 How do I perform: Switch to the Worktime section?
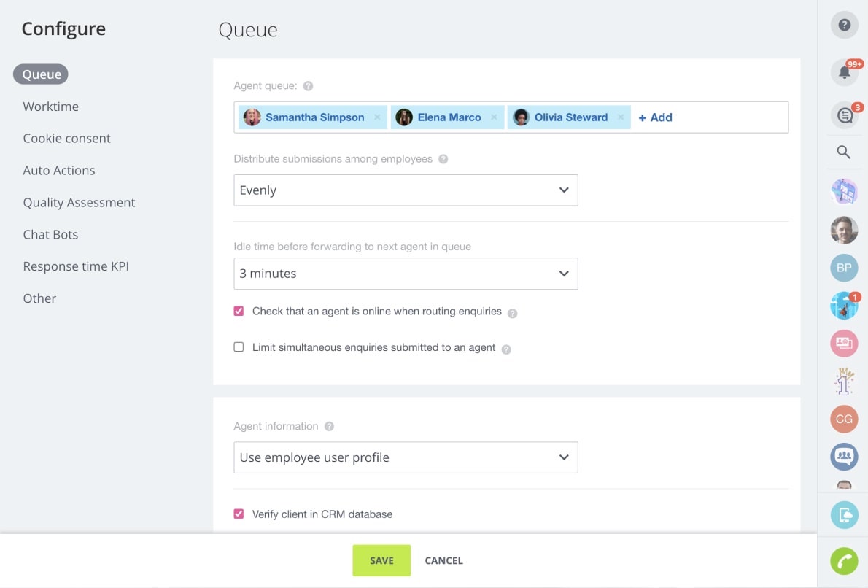51,107
